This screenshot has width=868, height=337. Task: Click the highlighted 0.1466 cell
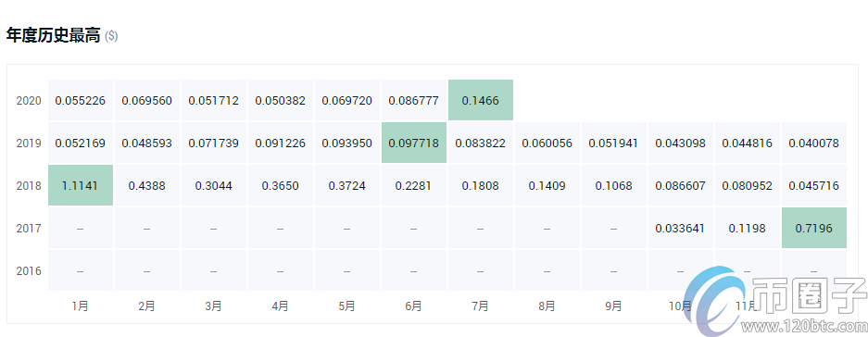pos(481,100)
